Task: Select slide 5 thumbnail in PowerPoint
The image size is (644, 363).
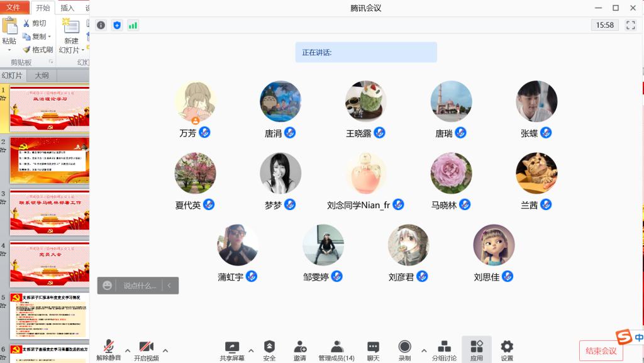Action: [50, 315]
